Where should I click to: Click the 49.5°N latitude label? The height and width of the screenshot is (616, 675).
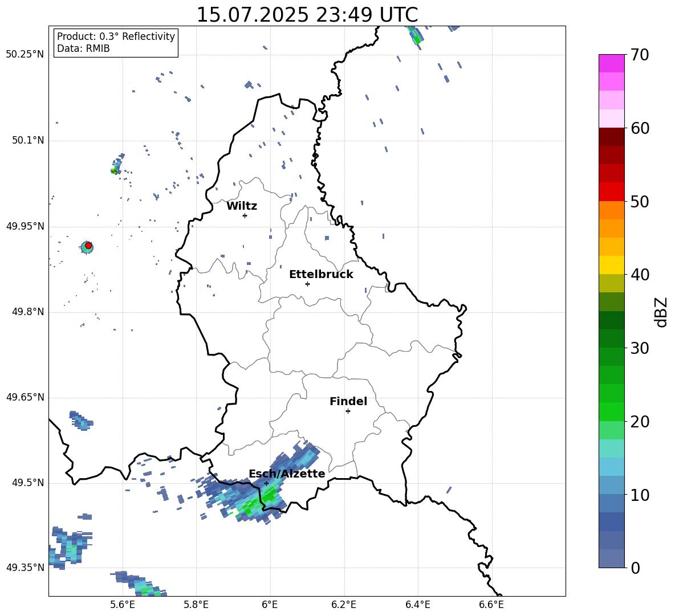(x=28, y=483)
